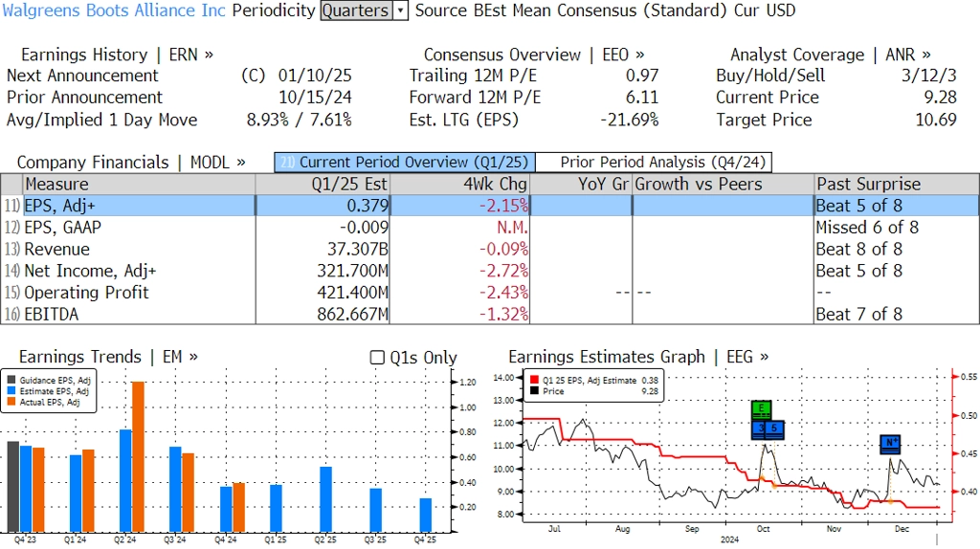Switch to Prior Period Analysis (Q4/24) tab
The image size is (980, 549).
[654, 163]
